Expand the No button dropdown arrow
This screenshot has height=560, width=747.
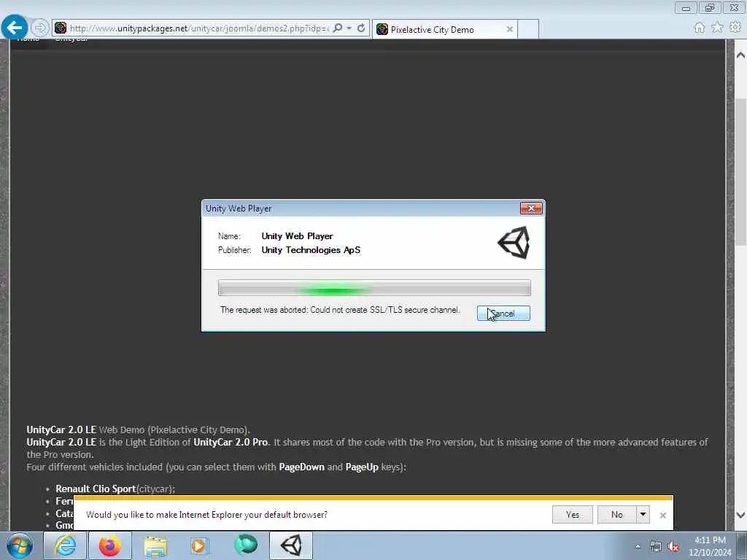(x=643, y=515)
